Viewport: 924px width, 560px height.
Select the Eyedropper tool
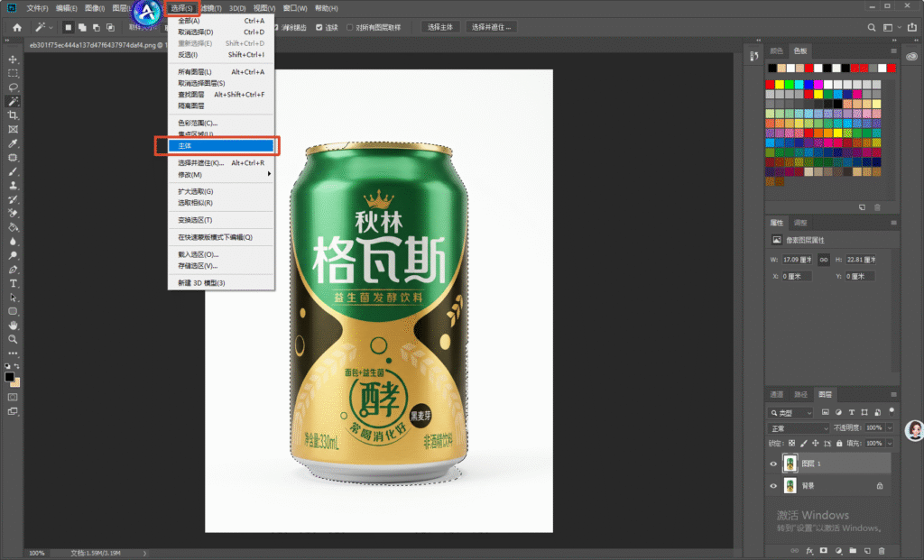[13, 143]
